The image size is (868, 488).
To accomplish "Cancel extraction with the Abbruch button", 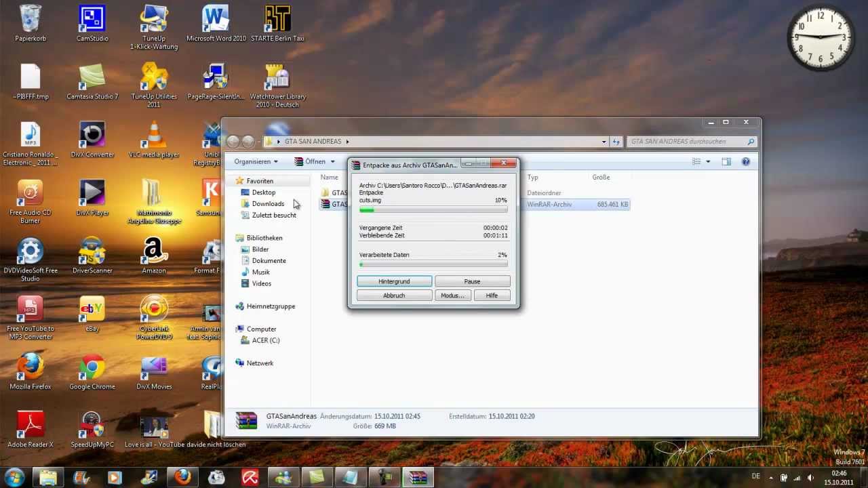I will pos(394,296).
